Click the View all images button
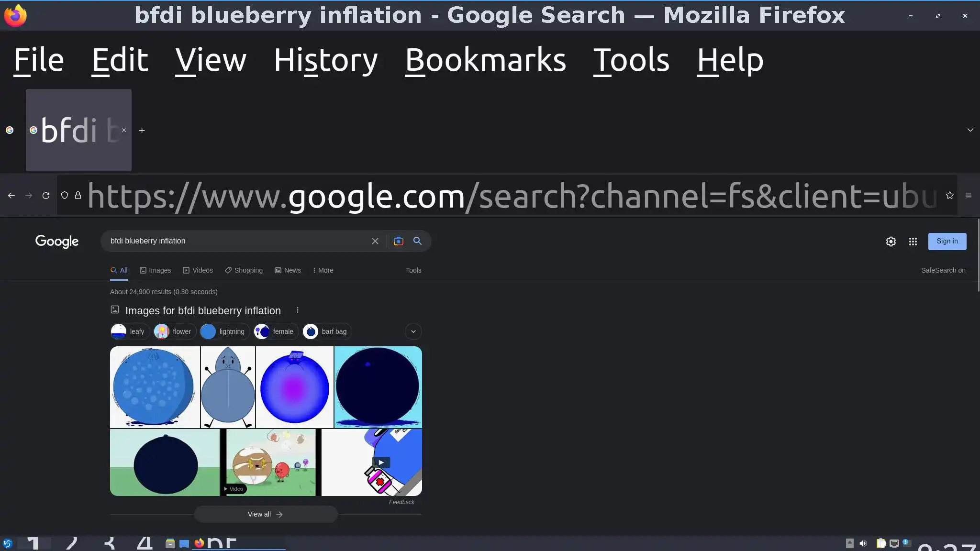This screenshot has height=551, width=980. (x=266, y=514)
